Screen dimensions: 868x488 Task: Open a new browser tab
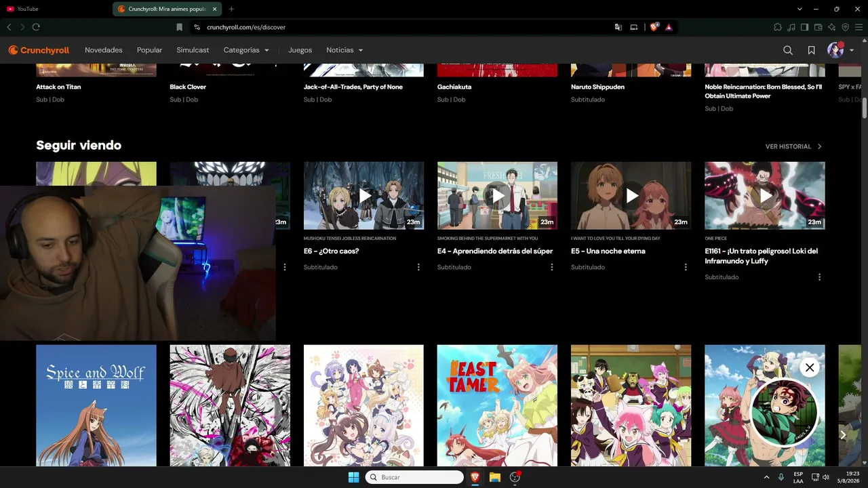pyautogui.click(x=231, y=9)
